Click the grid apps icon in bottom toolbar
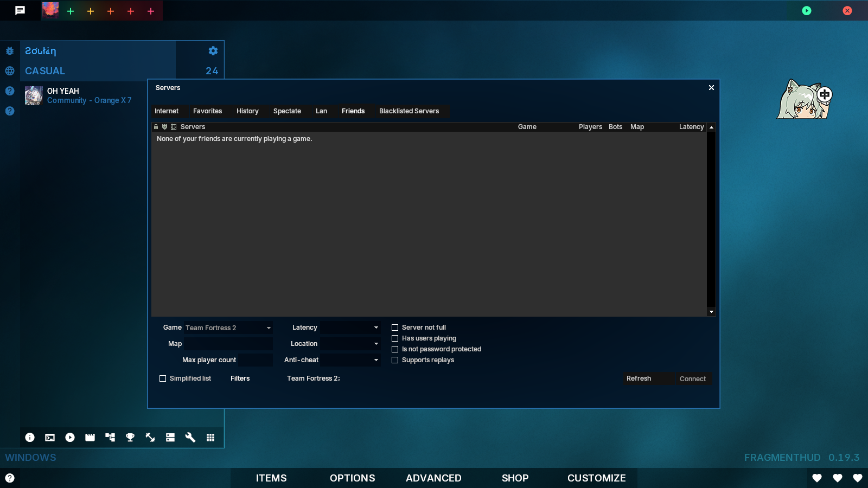Screen dimensions: 868x488 click(x=210, y=438)
